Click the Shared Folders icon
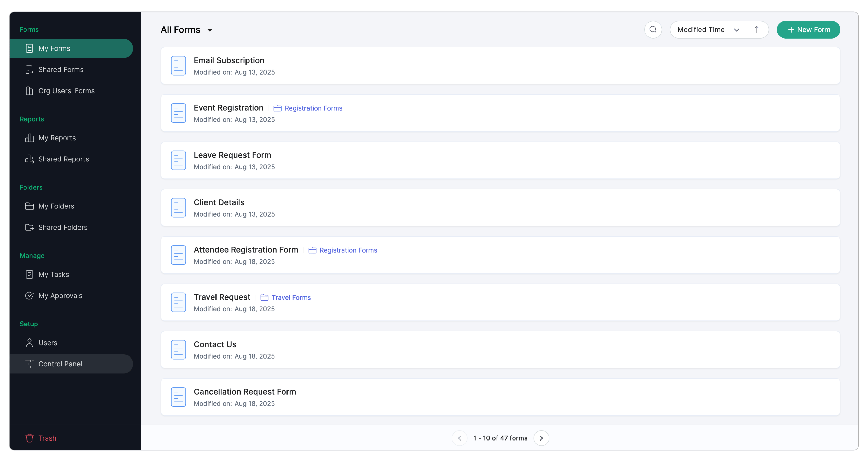 click(x=29, y=227)
